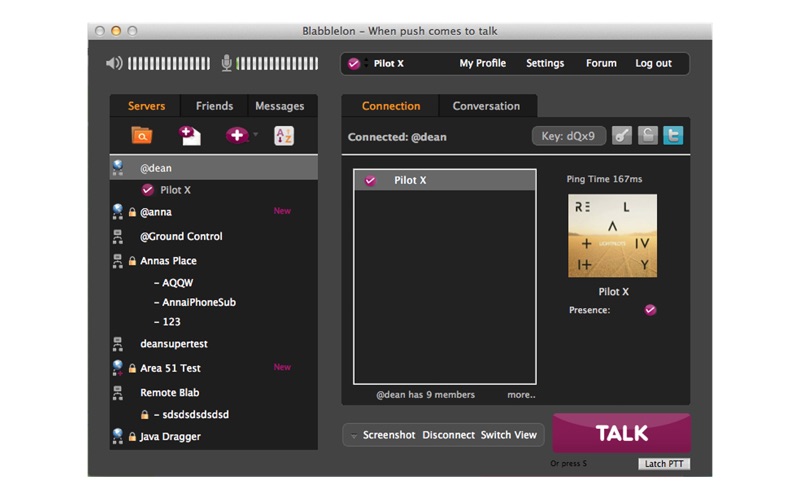Click globe icon of @dean server

click(x=118, y=167)
